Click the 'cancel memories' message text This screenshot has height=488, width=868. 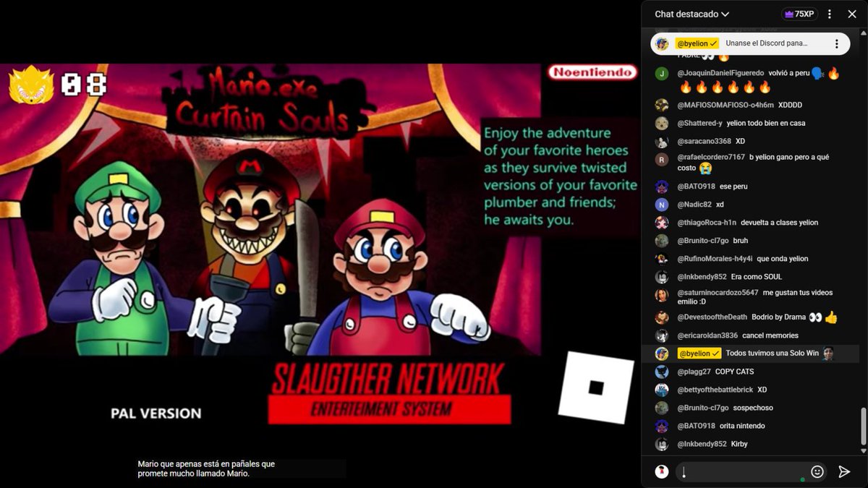click(770, 335)
